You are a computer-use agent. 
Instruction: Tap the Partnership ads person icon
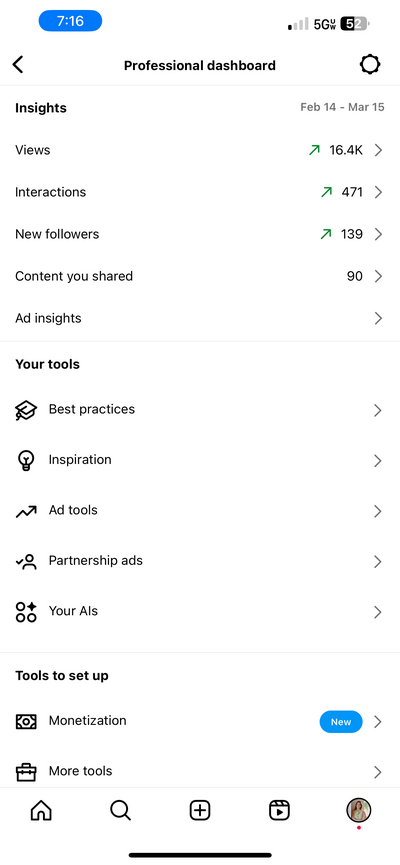pyautogui.click(x=26, y=562)
